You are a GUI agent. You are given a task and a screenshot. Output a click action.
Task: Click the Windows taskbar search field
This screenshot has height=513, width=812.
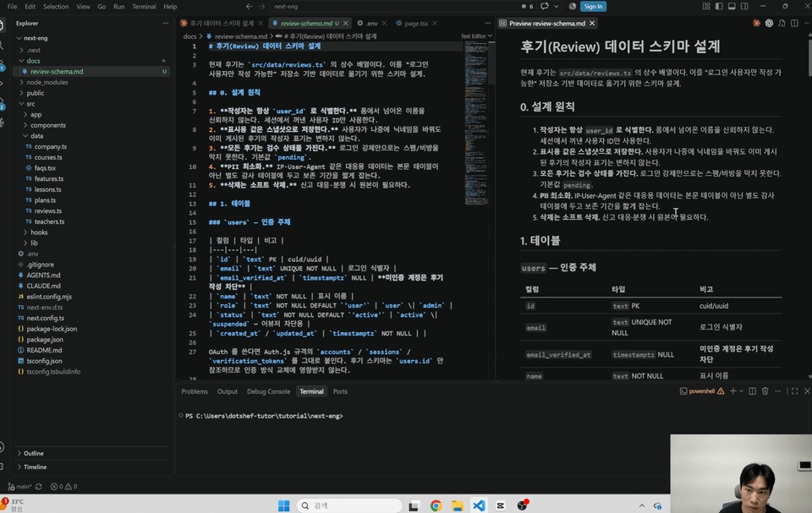click(349, 505)
